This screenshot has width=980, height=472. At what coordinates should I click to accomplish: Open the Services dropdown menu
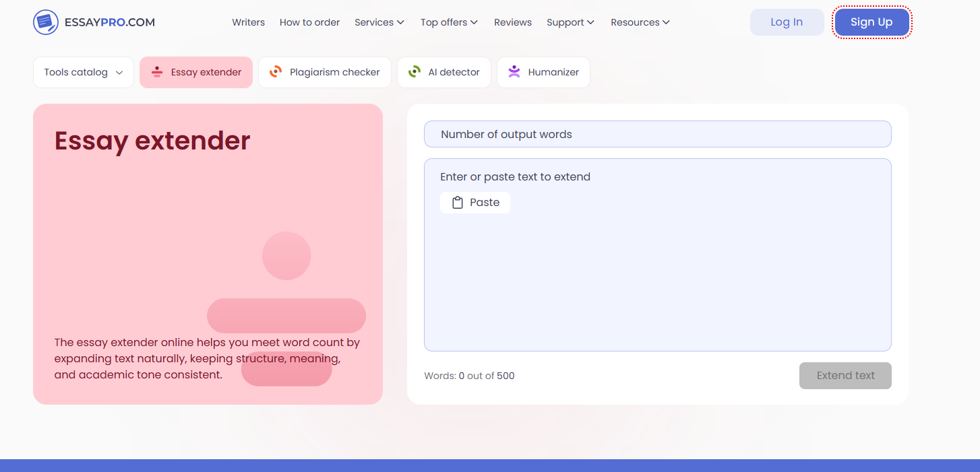coord(379,22)
